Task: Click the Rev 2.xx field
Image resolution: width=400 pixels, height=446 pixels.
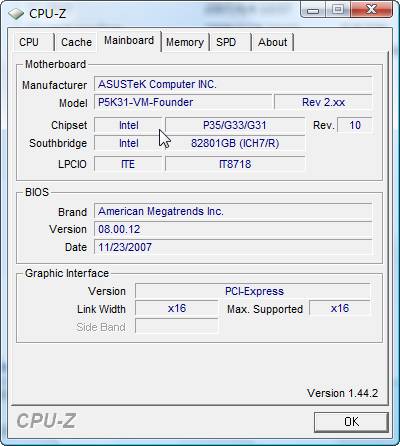Action: pos(323,102)
